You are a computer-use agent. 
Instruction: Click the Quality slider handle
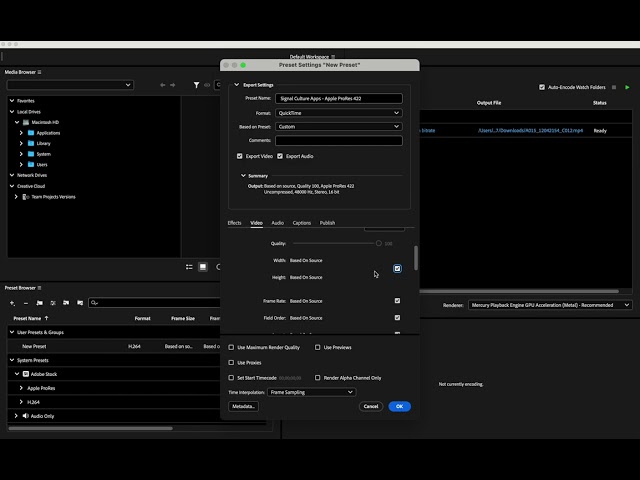pos(379,243)
